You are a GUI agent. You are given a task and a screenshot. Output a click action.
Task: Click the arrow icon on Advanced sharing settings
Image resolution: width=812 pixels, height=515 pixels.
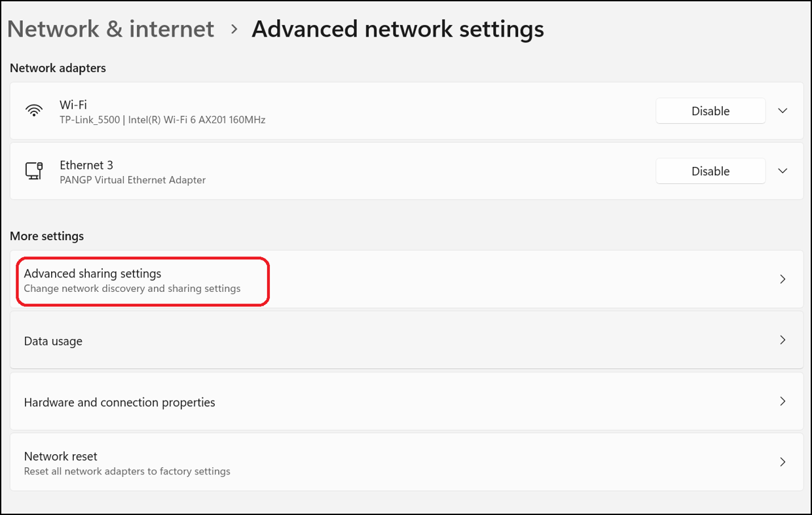coord(783,279)
